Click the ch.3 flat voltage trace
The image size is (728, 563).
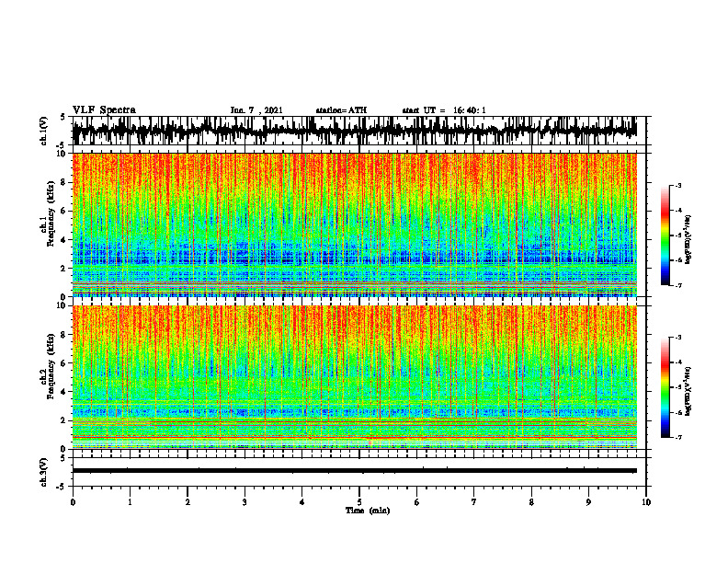coord(355,471)
